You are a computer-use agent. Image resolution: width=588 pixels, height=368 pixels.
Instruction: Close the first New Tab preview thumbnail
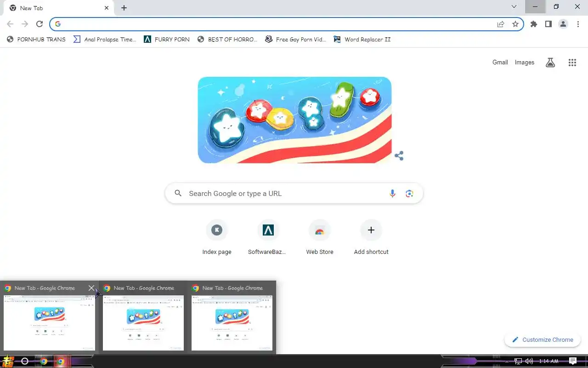(91, 288)
